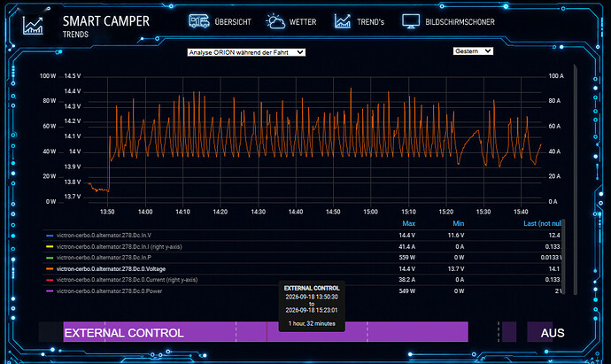Open the Gestern time range dropdown
Image resolution: width=611 pixels, height=364 pixels.
point(473,51)
